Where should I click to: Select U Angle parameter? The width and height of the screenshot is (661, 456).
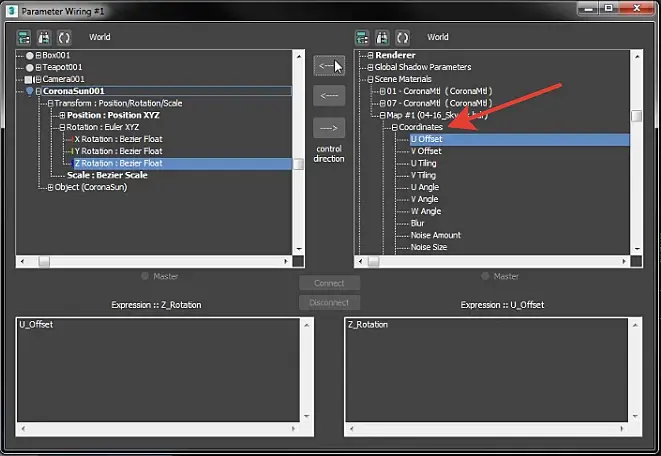(425, 187)
